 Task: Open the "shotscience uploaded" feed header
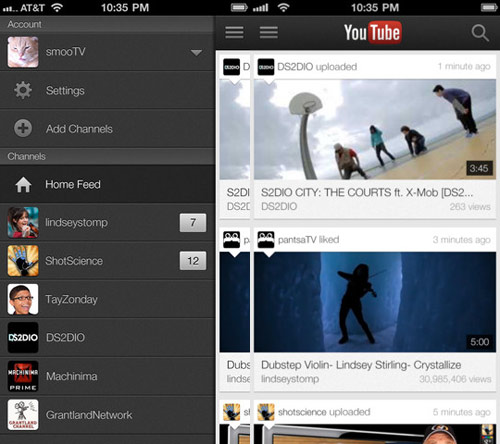324,412
